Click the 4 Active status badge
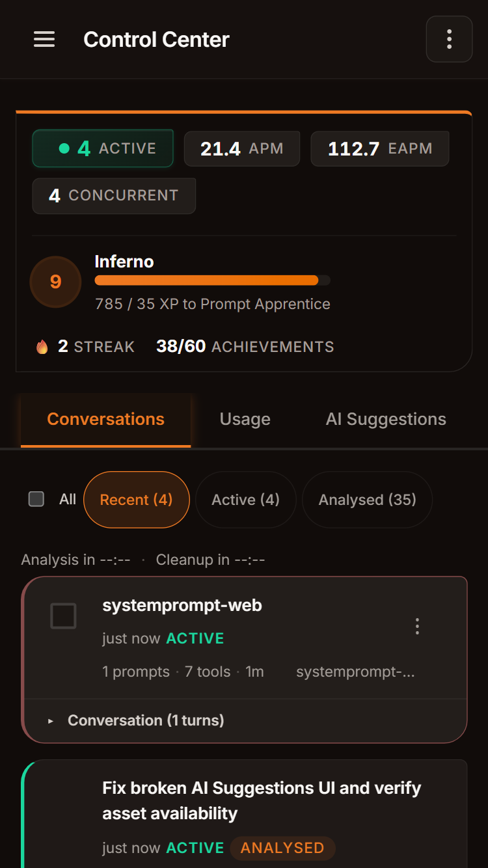Image resolution: width=488 pixels, height=868 pixels. click(x=103, y=148)
